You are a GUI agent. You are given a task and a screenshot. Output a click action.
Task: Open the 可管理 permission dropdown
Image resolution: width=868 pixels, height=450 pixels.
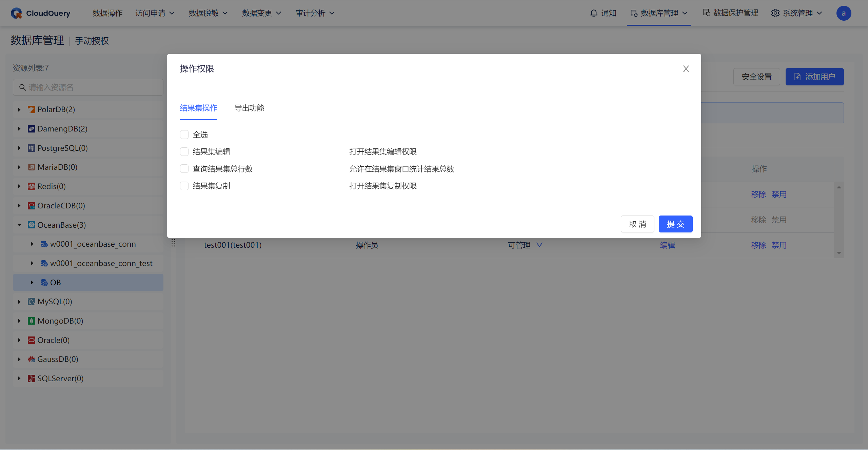tap(539, 245)
